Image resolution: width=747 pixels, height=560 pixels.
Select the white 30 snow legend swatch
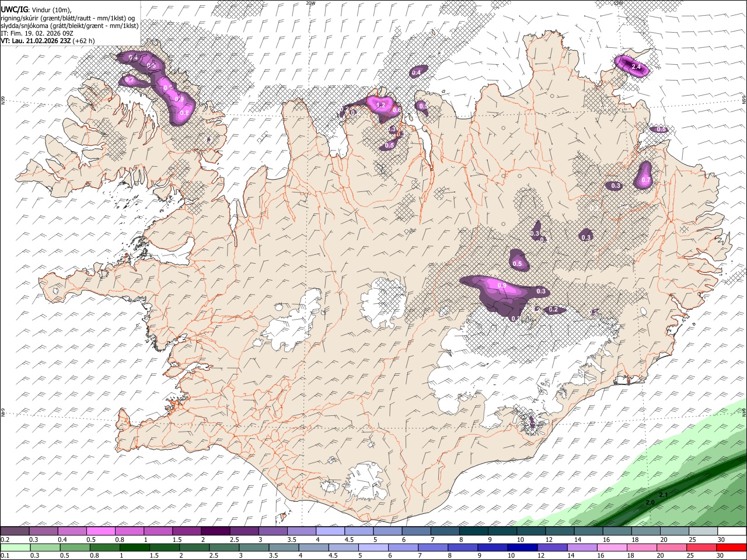click(732, 531)
